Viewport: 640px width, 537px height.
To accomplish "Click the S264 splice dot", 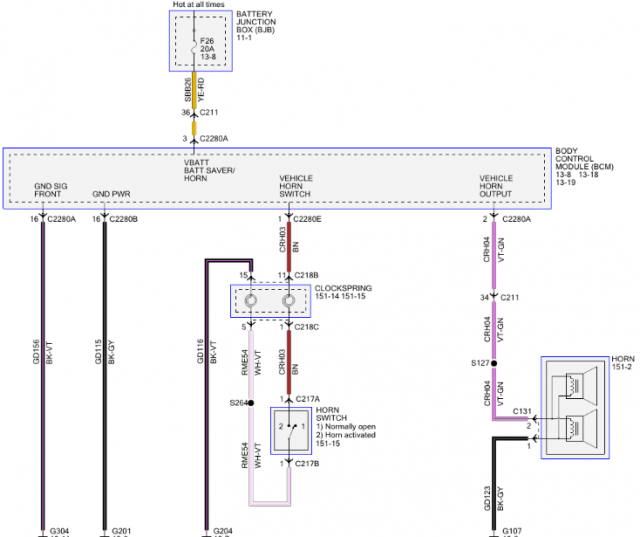I will click(251, 403).
